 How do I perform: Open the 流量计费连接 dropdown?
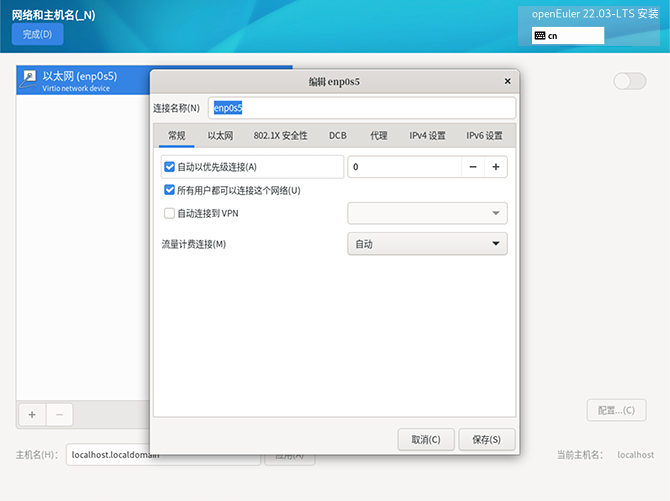(x=427, y=244)
